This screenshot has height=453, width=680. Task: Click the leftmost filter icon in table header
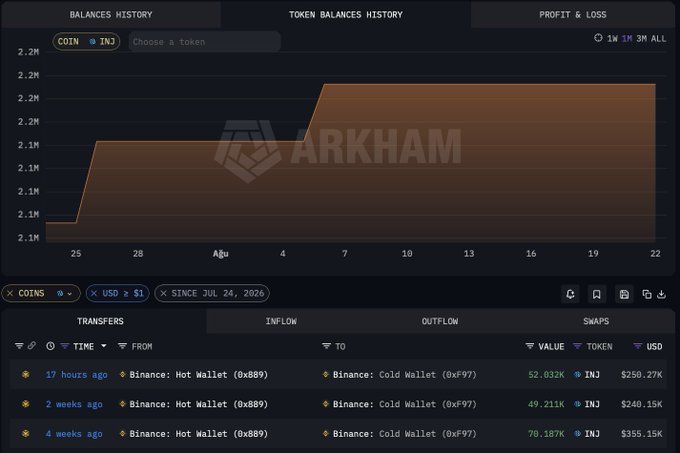click(19, 346)
